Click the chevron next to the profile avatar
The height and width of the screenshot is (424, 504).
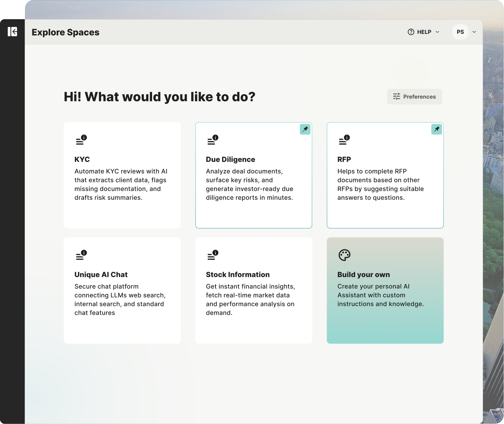(x=474, y=32)
